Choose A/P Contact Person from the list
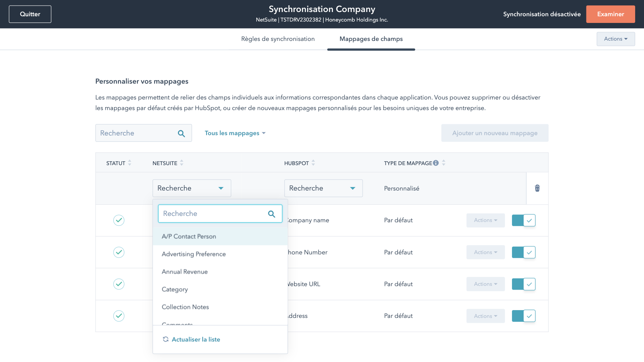The width and height of the screenshot is (644, 362). (x=220, y=236)
